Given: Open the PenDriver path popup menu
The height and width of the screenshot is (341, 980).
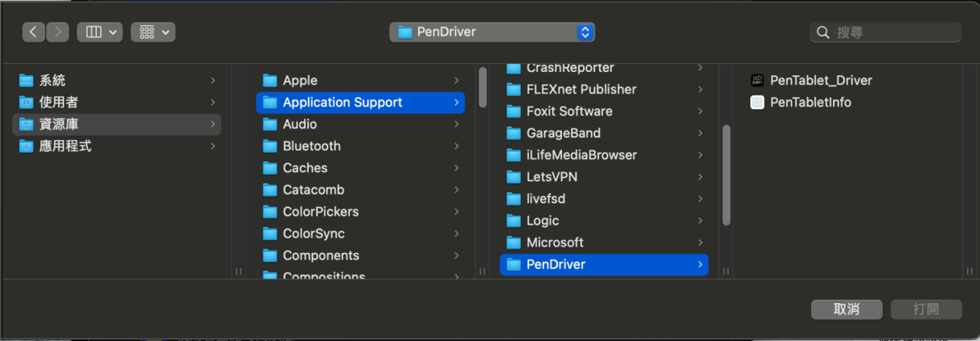Looking at the screenshot, I should (492, 32).
